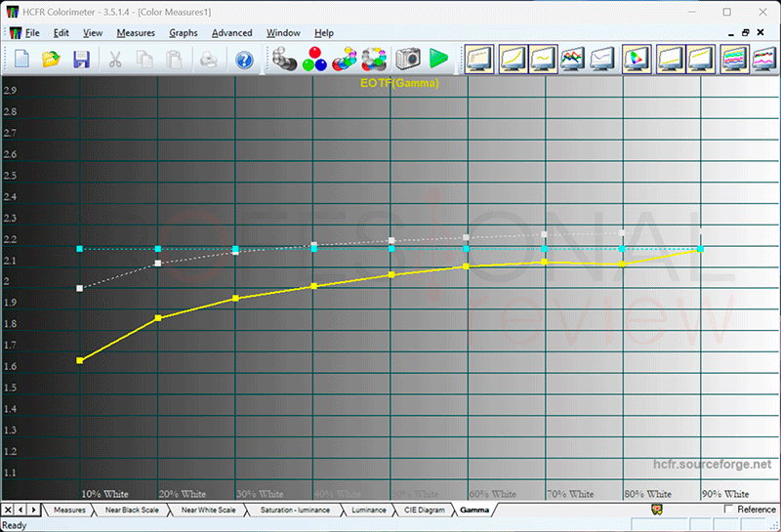This screenshot has height=532, width=781.
Task: Open sensor configuration via the camera icon
Action: coord(408,59)
